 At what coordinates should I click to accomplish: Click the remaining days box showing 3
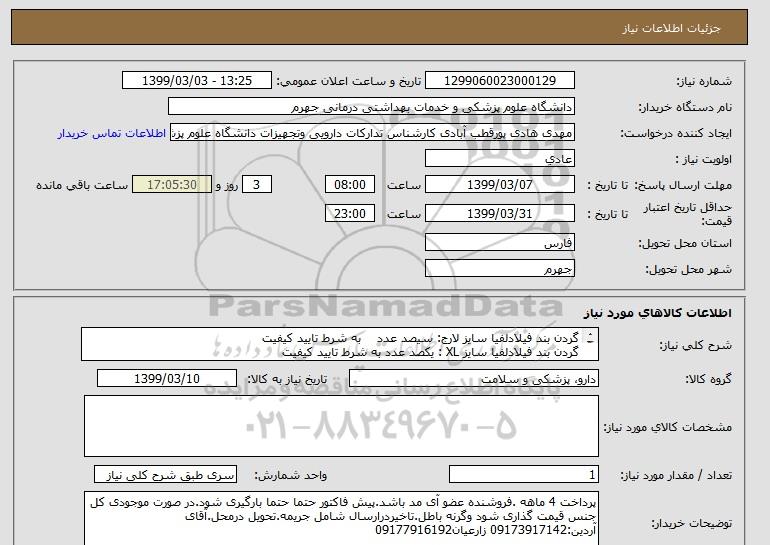[x=257, y=185]
